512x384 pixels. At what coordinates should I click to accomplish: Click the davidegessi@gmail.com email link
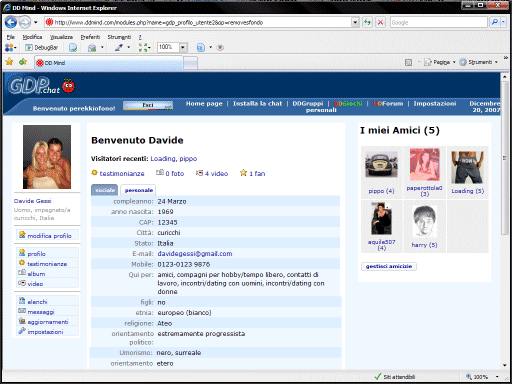pyautogui.click(x=195, y=254)
